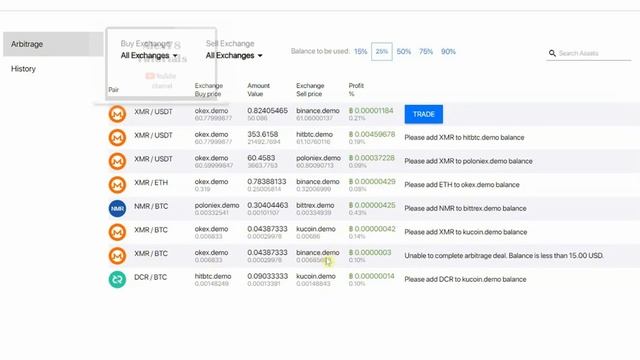Click the Monero icon in the hitbtc.demo sell row
The width and height of the screenshot is (640, 360).
[x=117, y=138]
